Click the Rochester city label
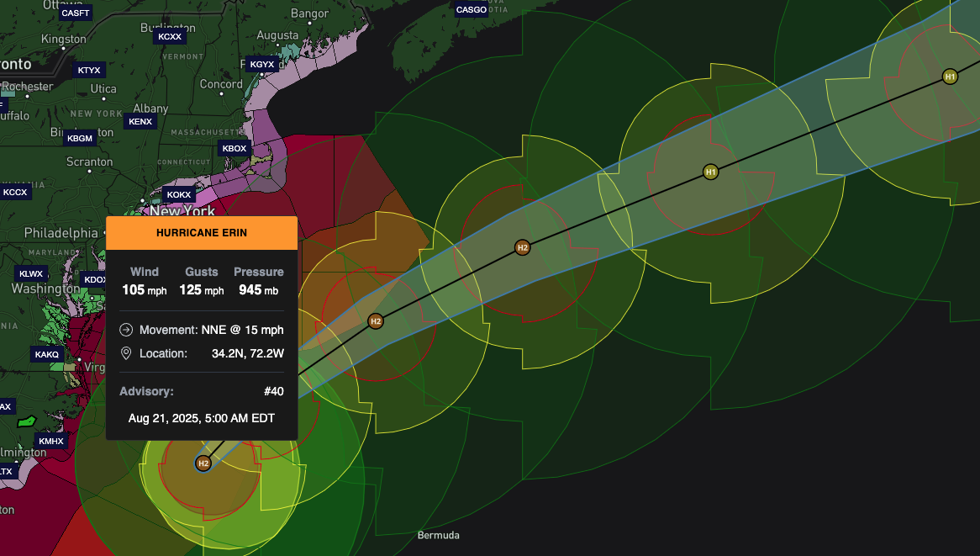The height and width of the screenshot is (556, 980). 28,87
